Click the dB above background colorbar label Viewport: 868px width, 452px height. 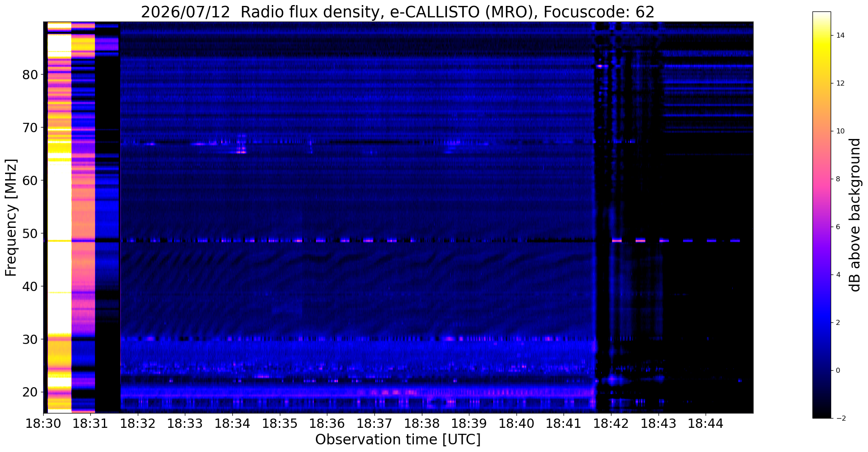pos(855,215)
